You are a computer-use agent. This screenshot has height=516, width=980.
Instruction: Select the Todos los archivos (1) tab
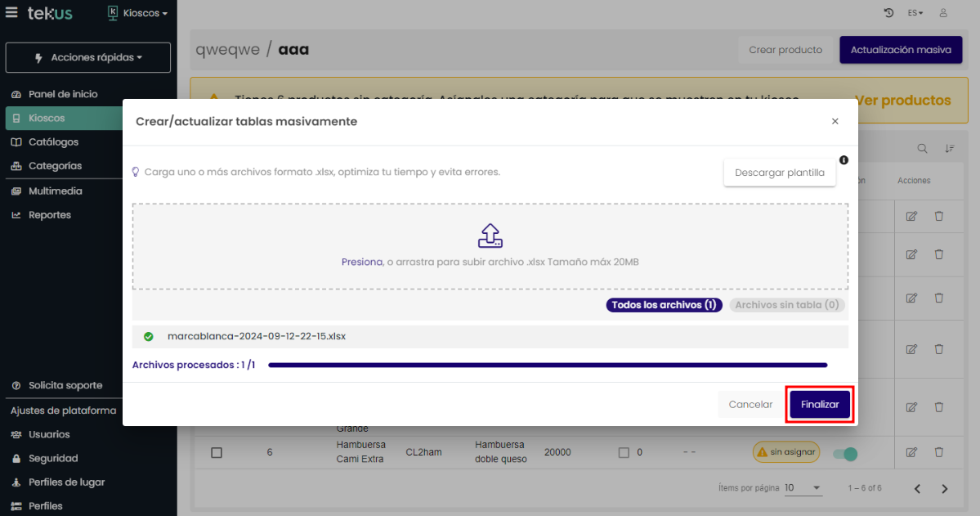click(664, 305)
